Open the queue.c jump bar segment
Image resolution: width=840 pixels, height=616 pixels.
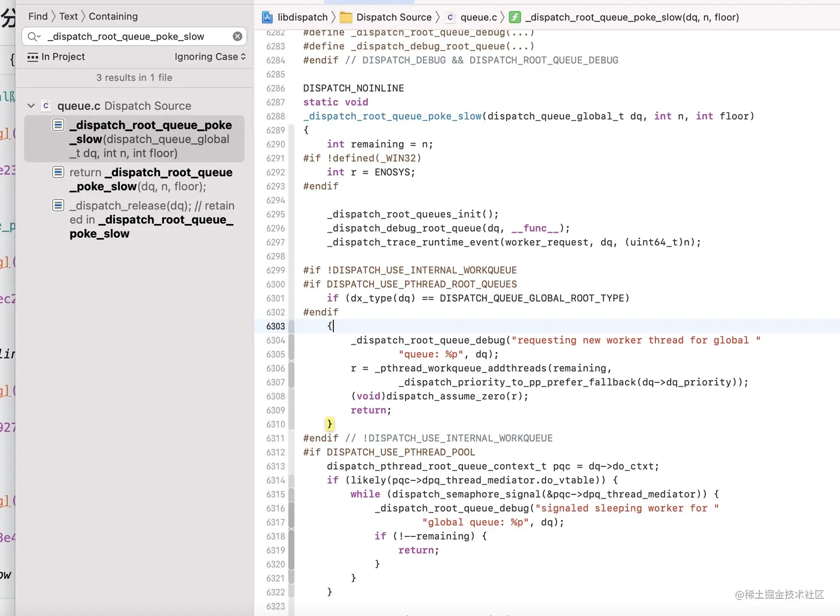pyautogui.click(x=478, y=17)
